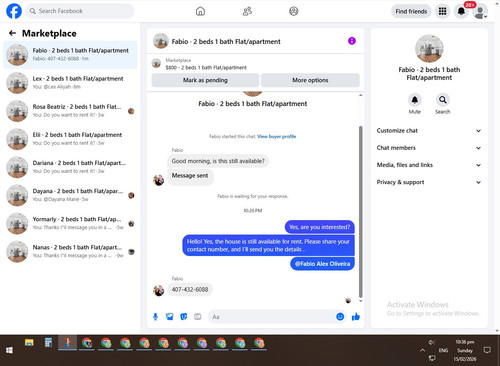Open the Home feed icon

(x=200, y=11)
